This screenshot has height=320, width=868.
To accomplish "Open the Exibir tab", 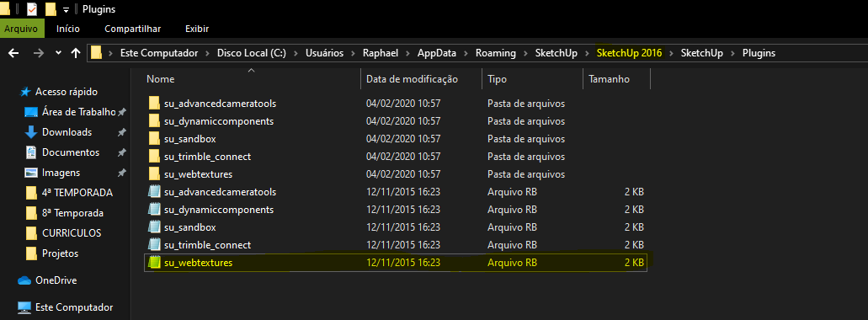I will click(x=197, y=29).
